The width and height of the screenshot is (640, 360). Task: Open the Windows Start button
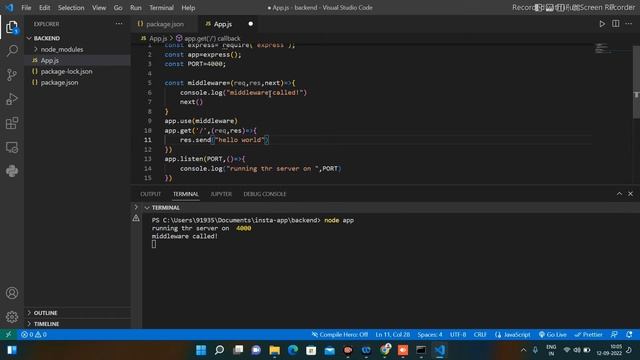pyautogui.click(x=201, y=350)
